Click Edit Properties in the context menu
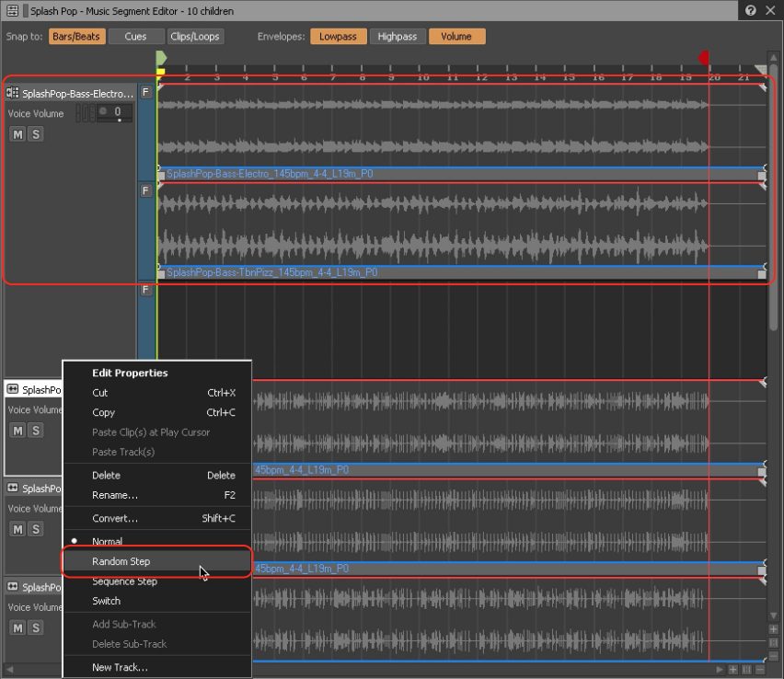 point(156,373)
